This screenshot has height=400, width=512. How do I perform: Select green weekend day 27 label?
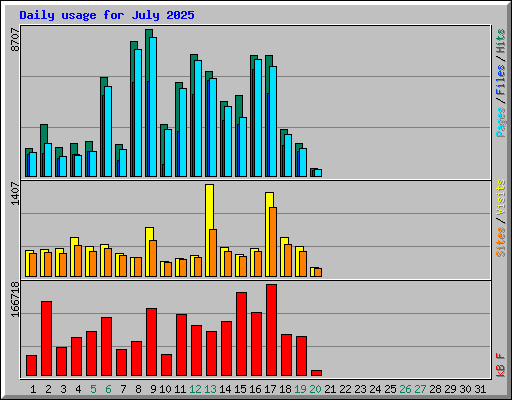[420, 389]
